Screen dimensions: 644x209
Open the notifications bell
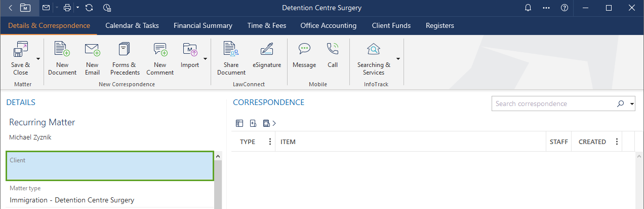click(528, 8)
